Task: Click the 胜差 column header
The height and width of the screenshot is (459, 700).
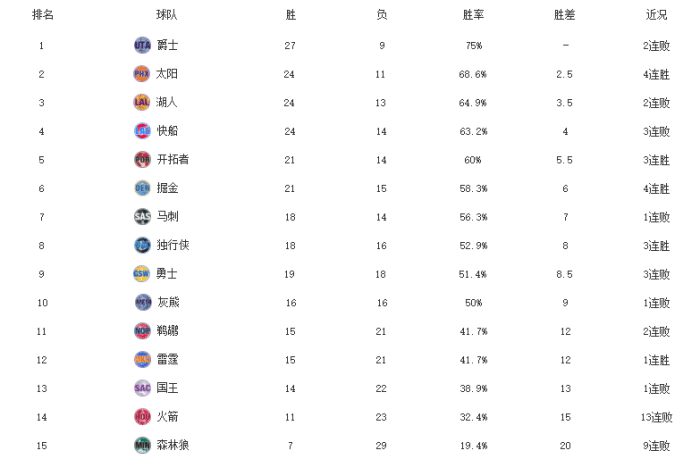Action: [565, 15]
